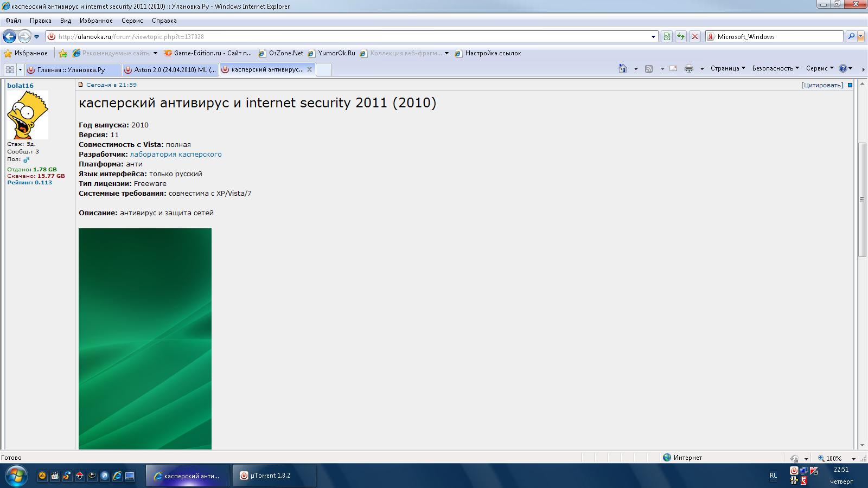This screenshot has height=488, width=868.
Task: Expand the address bar autocomplete dropdown
Action: click(653, 36)
